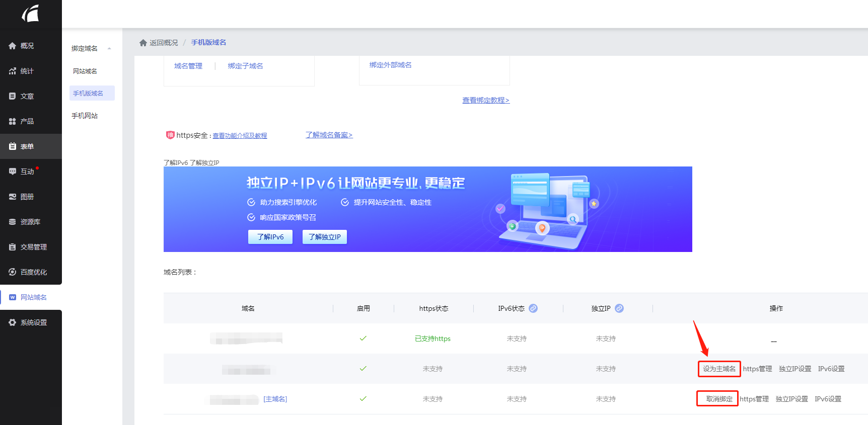Image resolution: width=868 pixels, height=425 pixels.
Task: Open 统计 statistics via its sidebar icon
Action: tap(12, 71)
